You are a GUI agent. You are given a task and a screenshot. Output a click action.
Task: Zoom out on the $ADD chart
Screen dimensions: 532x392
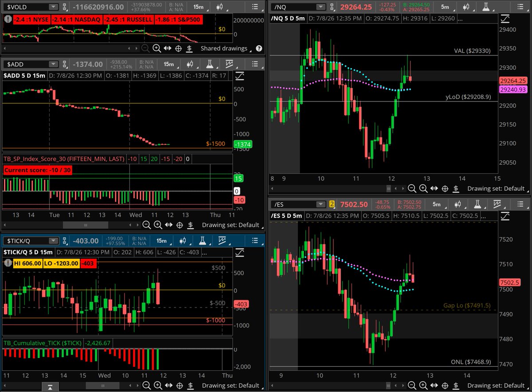pos(147,225)
